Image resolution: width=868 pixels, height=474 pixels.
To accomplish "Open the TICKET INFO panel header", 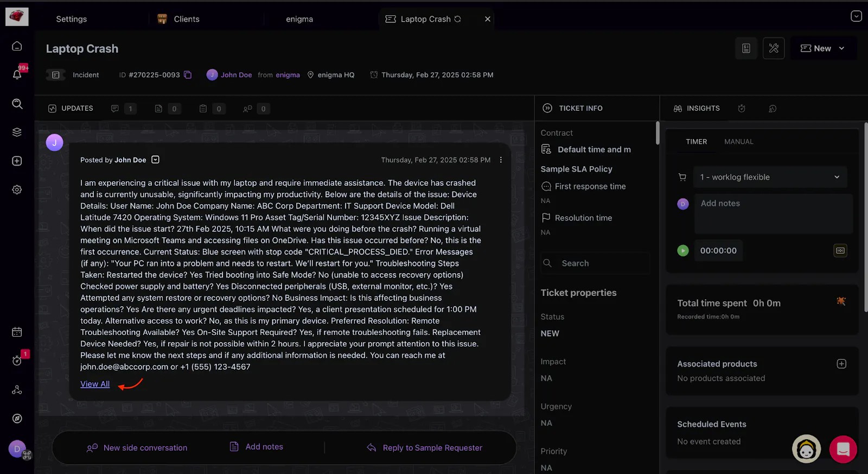I will click(573, 108).
